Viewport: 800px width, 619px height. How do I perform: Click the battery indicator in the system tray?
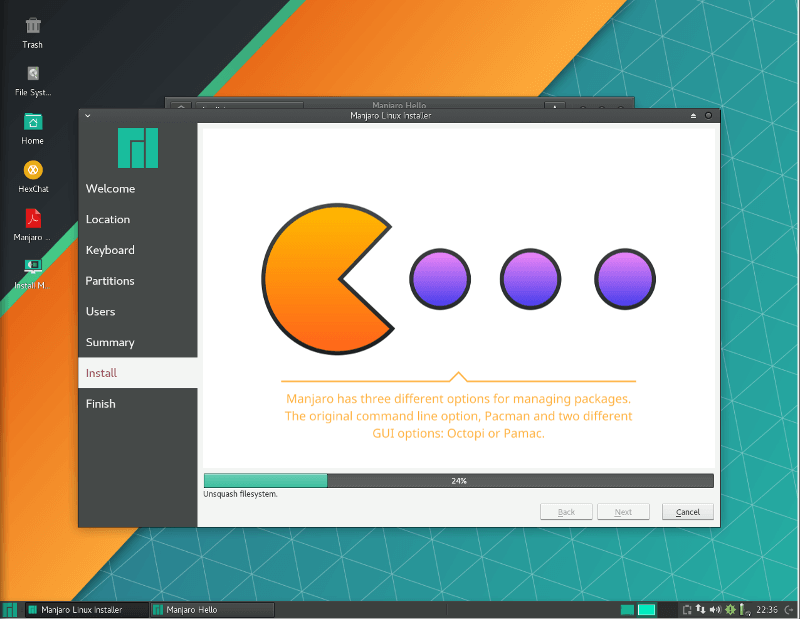[x=743, y=609]
